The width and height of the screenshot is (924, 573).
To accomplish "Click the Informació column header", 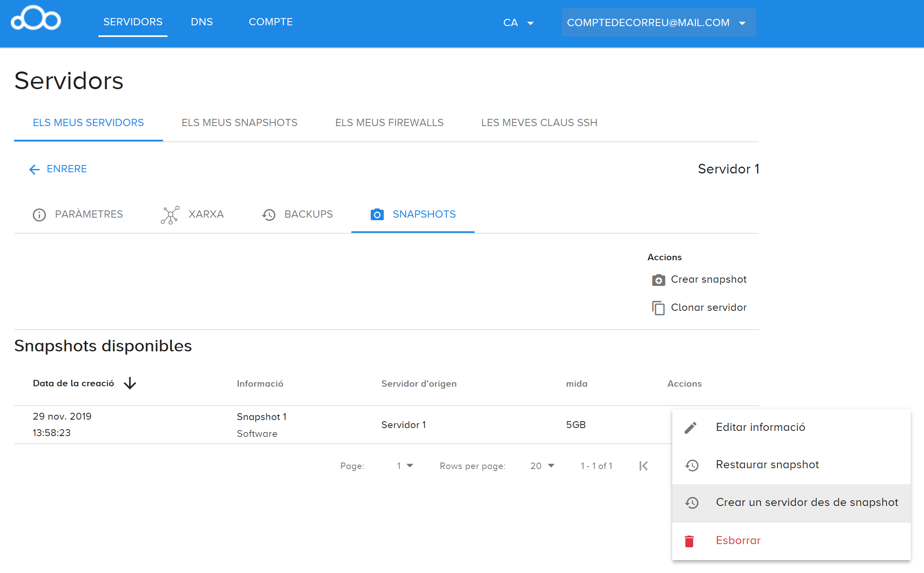I will pos(260,384).
